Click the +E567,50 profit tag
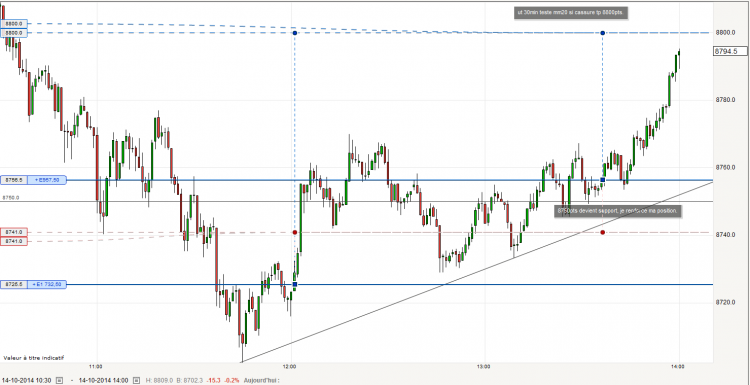This screenshot has height=385, width=750. 47,180
